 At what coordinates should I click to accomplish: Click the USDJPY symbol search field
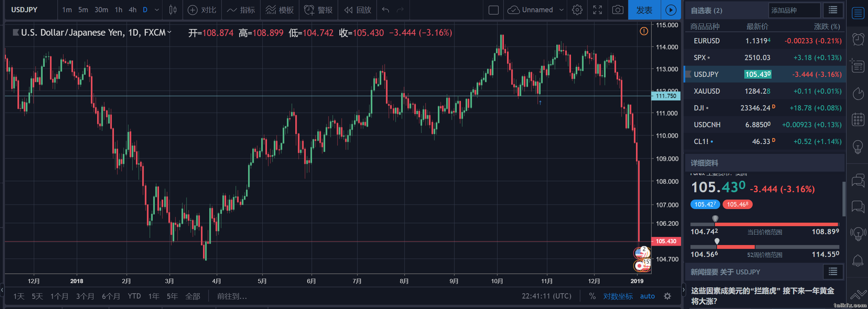pyautogui.click(x=31, y=10)
